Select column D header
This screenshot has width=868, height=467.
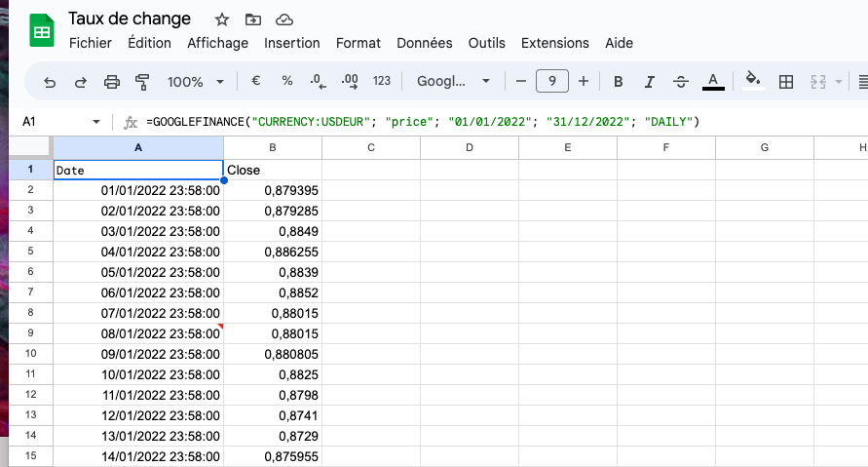coord(470,148)
